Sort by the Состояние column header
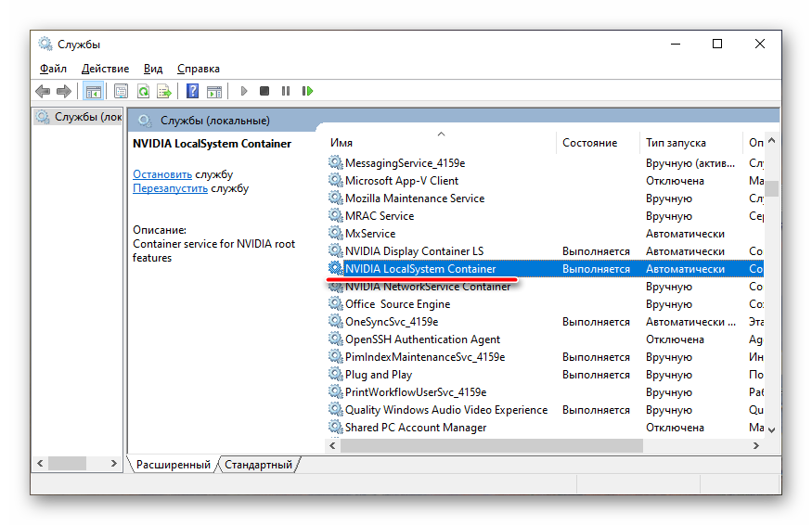Screen dimensions: 812x525 tap(598, 143)
